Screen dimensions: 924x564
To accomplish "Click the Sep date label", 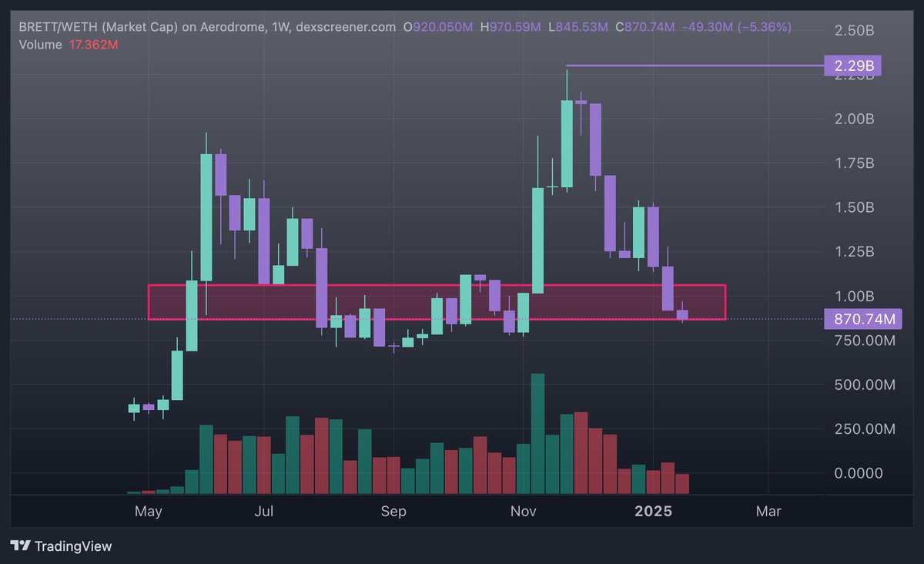I will [x=393, y=512].
